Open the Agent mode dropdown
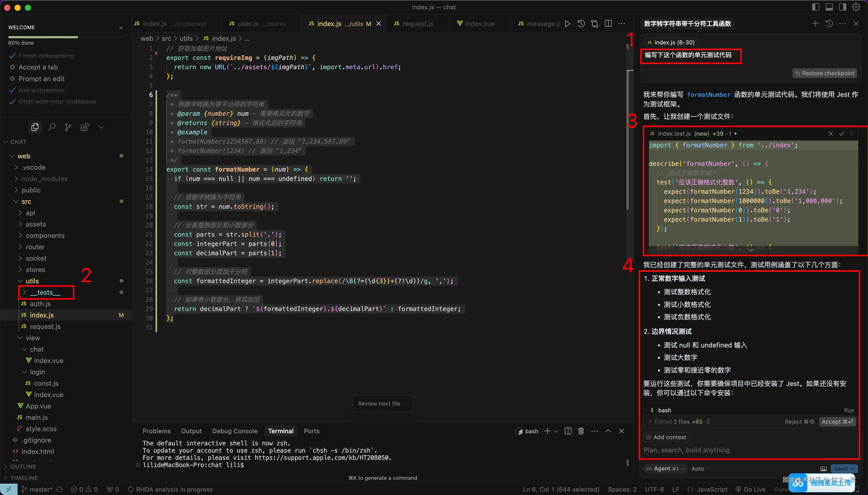This screenshot has width=868, height=495. [x=666, y=468]
